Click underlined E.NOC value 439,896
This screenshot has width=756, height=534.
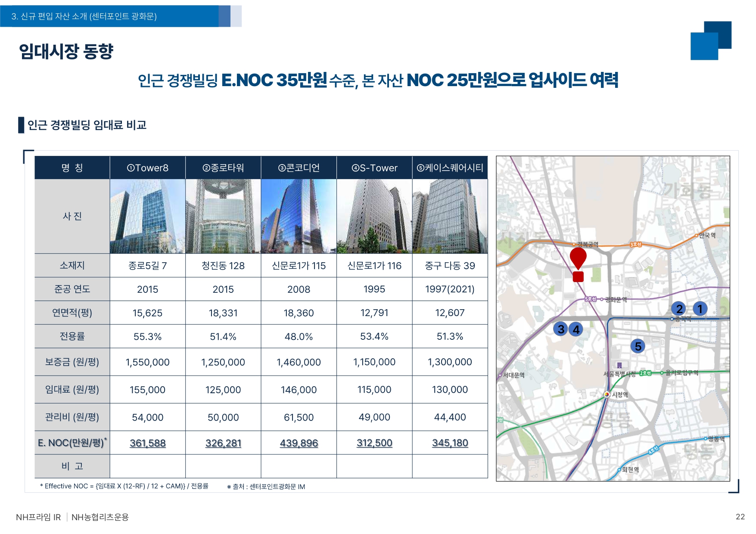299,443
